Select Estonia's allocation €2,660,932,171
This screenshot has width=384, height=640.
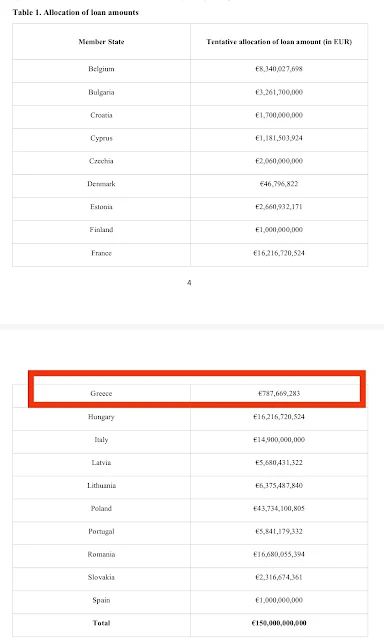(279, 207)
